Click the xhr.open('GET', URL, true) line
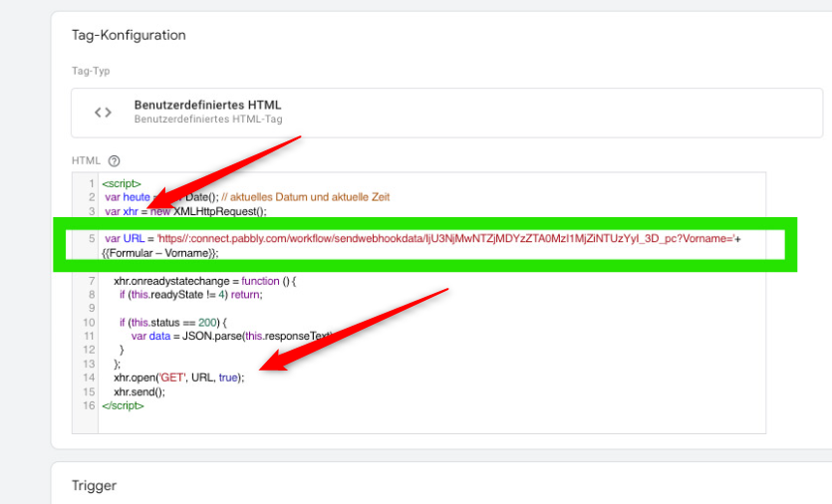832x504 pixels. 178,378
